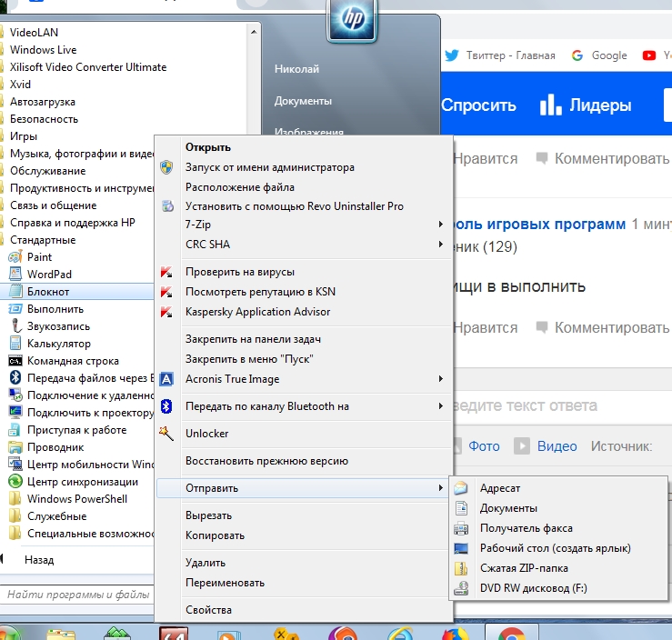Click the Internet Explorer taskbar icon
The image size is (672, 640).
(x=400, y=634)
